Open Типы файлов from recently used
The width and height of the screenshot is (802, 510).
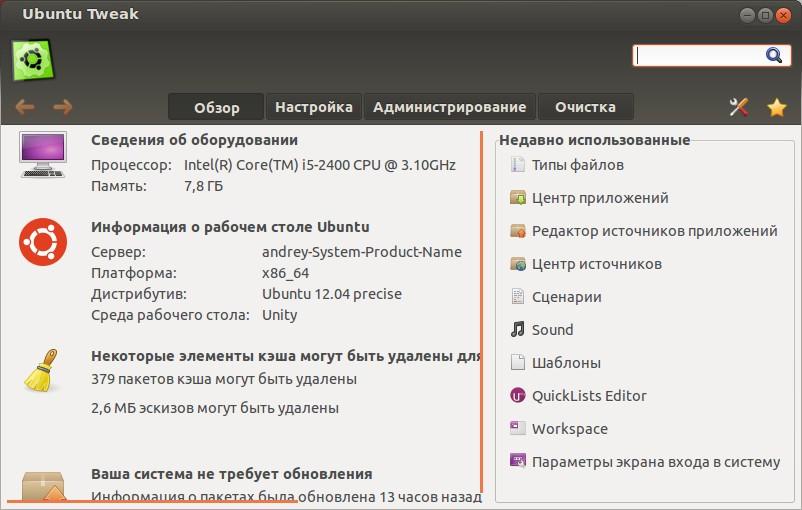[x=577, y=165]
